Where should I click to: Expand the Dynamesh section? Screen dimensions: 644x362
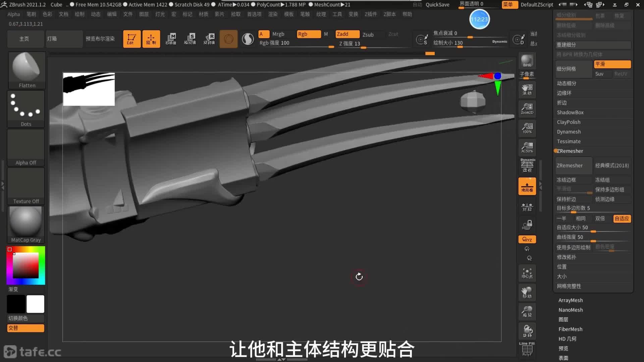coord(569,132)
